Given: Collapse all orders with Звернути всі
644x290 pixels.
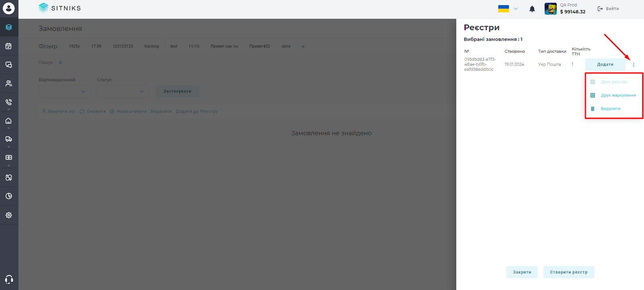Looking at the screenshot, I should (x=59, y=111).
